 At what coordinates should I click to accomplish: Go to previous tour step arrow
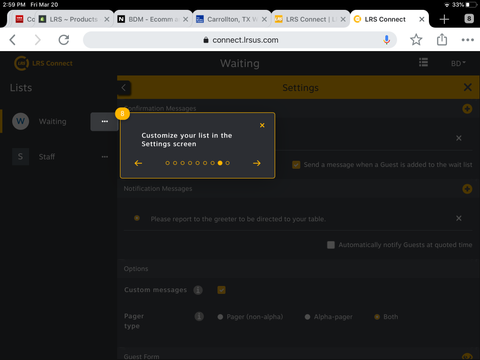coord(138,163)
